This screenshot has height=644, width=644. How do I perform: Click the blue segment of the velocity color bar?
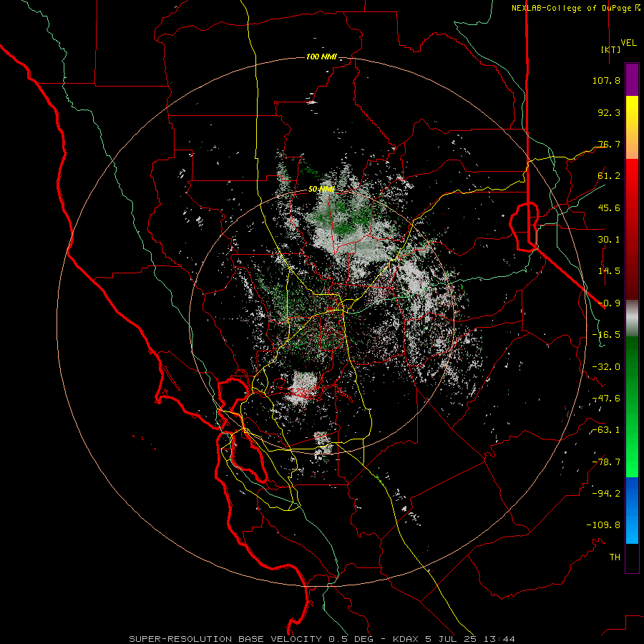(x=632, y=510)
